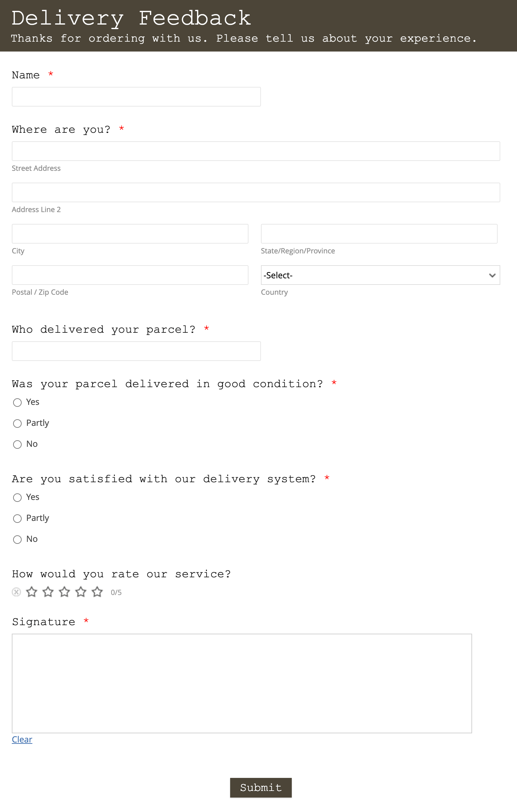517x812 pixels.
Task: Click the City input field
Action: (130, 233)
